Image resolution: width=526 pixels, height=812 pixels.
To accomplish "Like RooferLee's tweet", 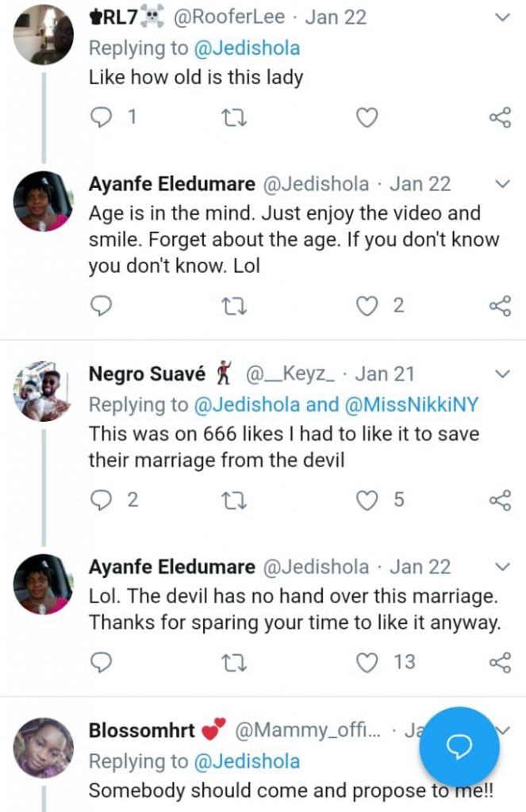I will pos(366,118).
